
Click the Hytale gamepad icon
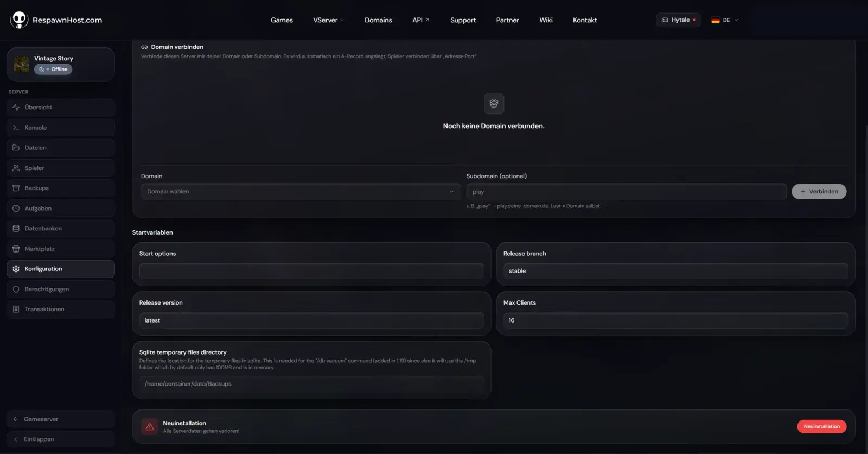[x=665, y=20]
